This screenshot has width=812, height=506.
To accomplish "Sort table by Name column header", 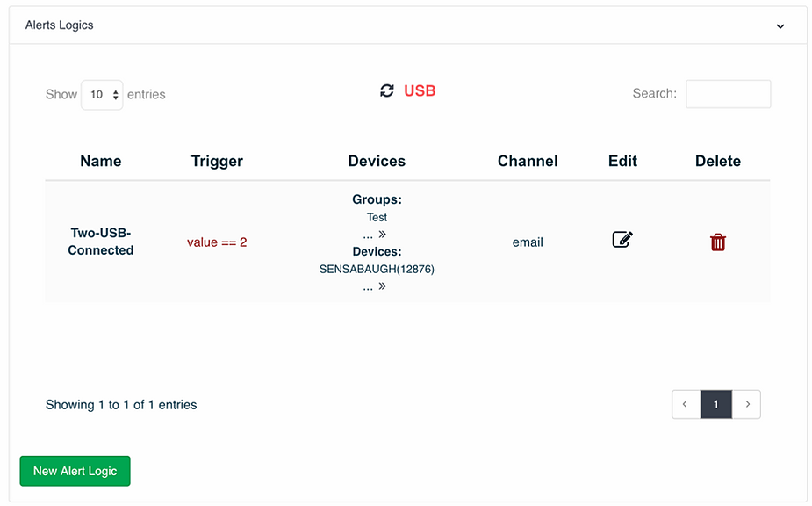I will (x=100, y=161).
